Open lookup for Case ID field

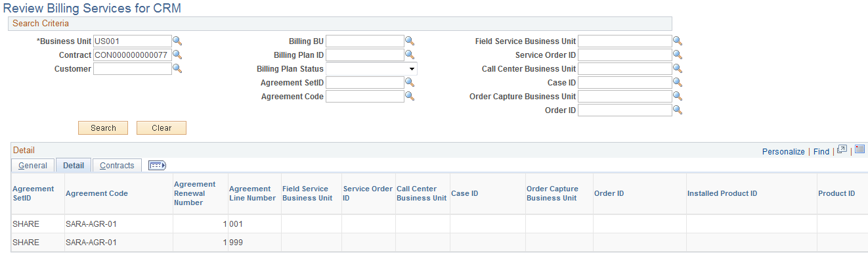click(678, 83)
